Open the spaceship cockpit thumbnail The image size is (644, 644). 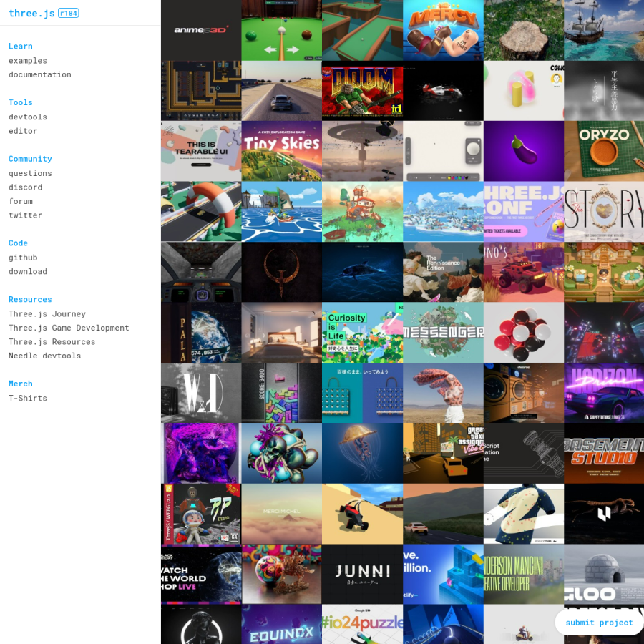[x=201, y=271]
